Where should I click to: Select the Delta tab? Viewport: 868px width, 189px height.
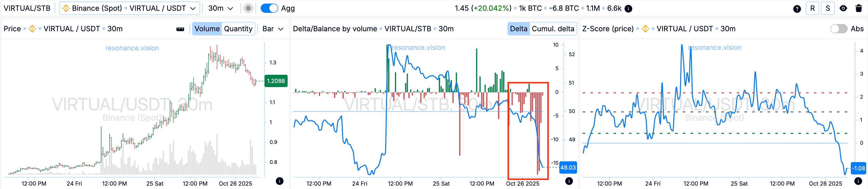(x=518, y=29)
